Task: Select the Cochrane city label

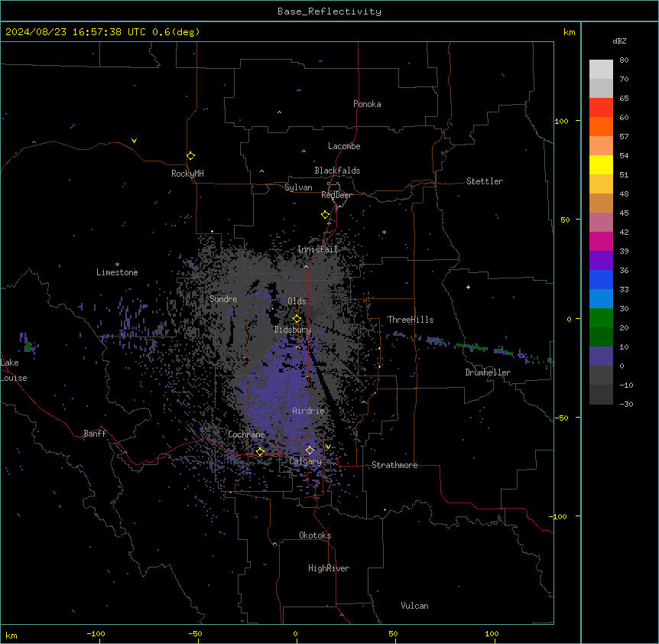Action: point(246,434)
